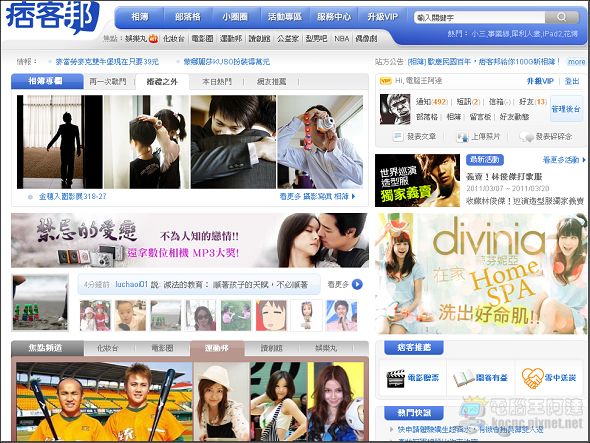Select the 運動邦 channel tab
The width and height of the screenshot is (590, 443).
click(x=217, y=348)
